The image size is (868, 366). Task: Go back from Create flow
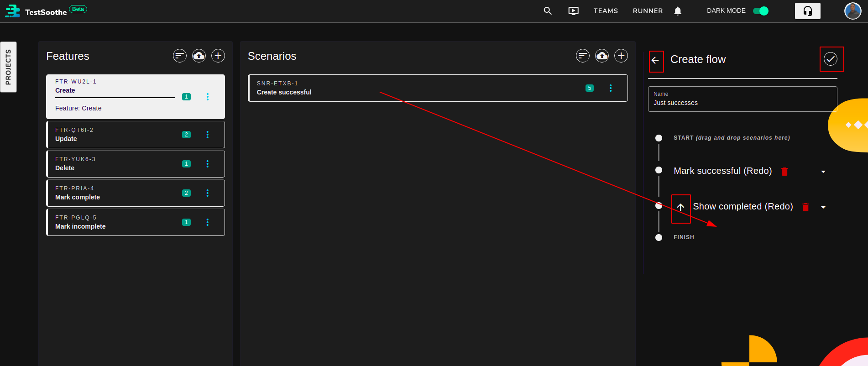click(x=655, y=60)
